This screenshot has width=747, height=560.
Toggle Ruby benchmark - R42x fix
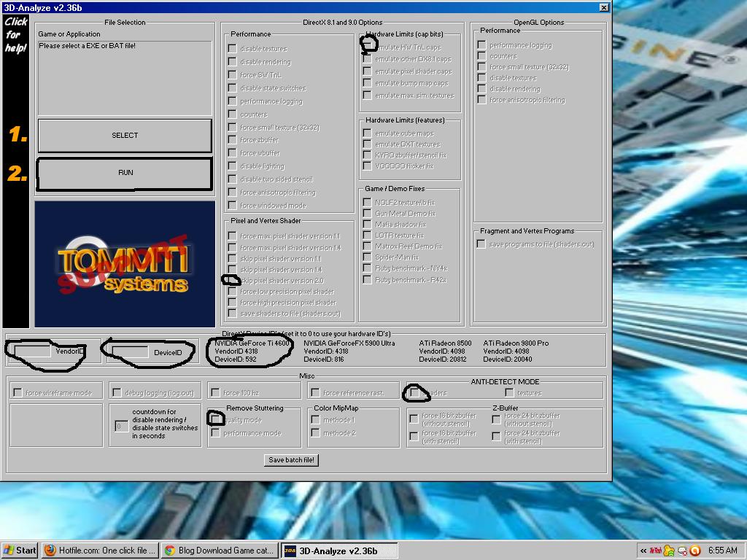click(x=368, y=280)
